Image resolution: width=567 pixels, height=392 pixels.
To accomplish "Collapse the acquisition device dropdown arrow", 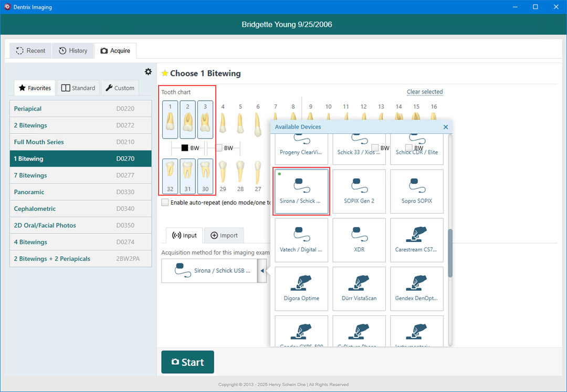I will [262, 271].
